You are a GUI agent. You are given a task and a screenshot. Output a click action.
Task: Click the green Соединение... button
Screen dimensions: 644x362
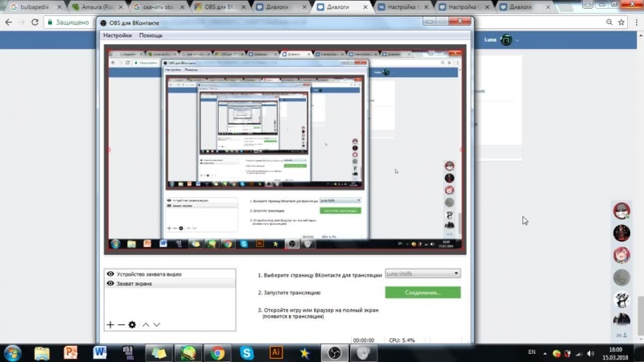[x=423, y=292]
